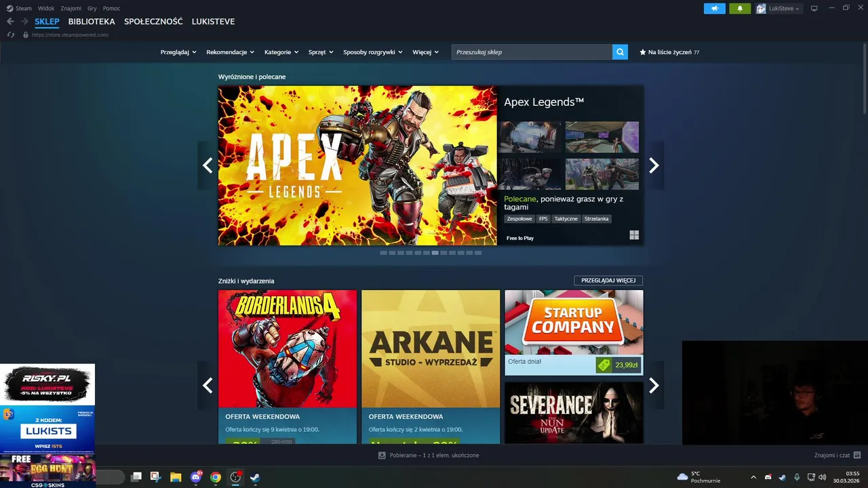Image resolution: width=868 pixels, height=488 pixels.
Task: Click the Przeszukaj sklep search field
Action: click(532, 52)
